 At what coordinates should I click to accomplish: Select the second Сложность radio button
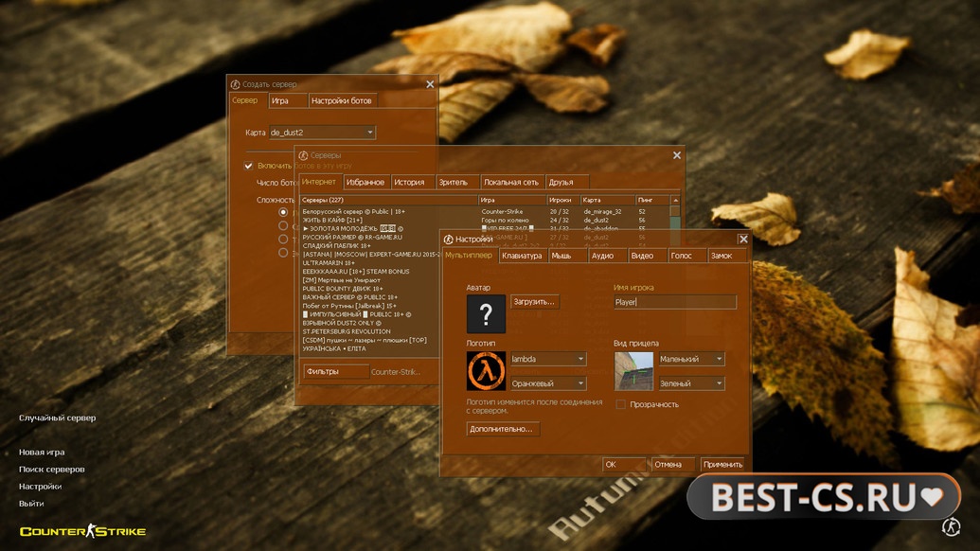coord(283,225)
